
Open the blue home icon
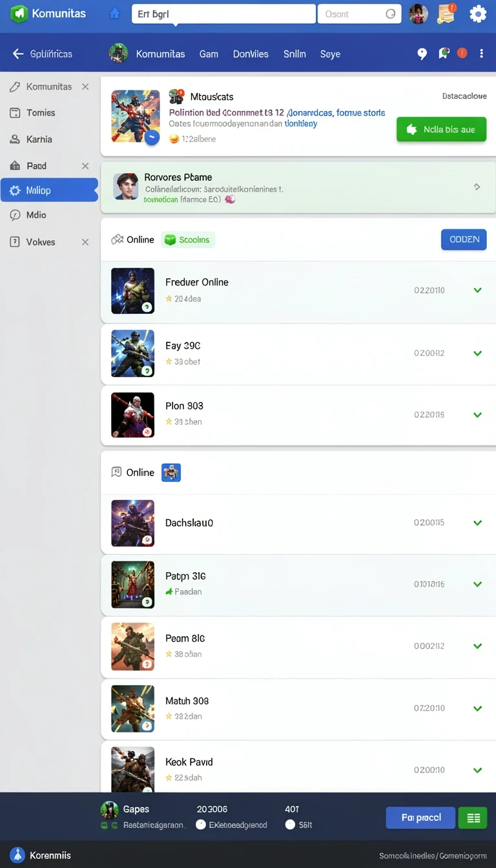click(x=115, y=14)
